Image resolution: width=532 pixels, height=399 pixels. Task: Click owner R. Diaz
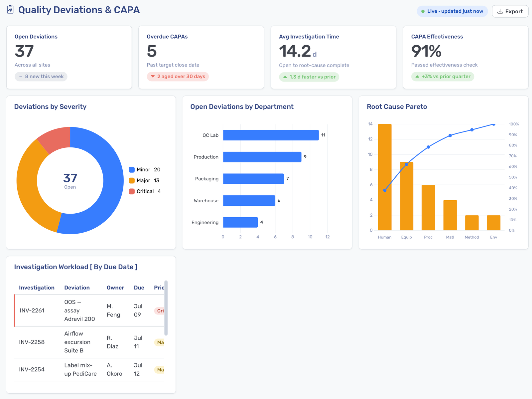tap(112, 342)
